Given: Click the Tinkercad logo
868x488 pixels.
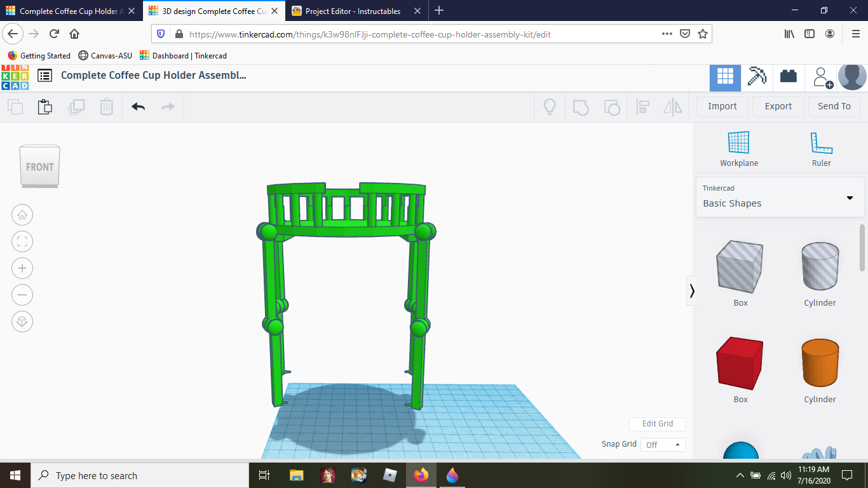Looking at the screenshot, I should click(x=15, y=76).
